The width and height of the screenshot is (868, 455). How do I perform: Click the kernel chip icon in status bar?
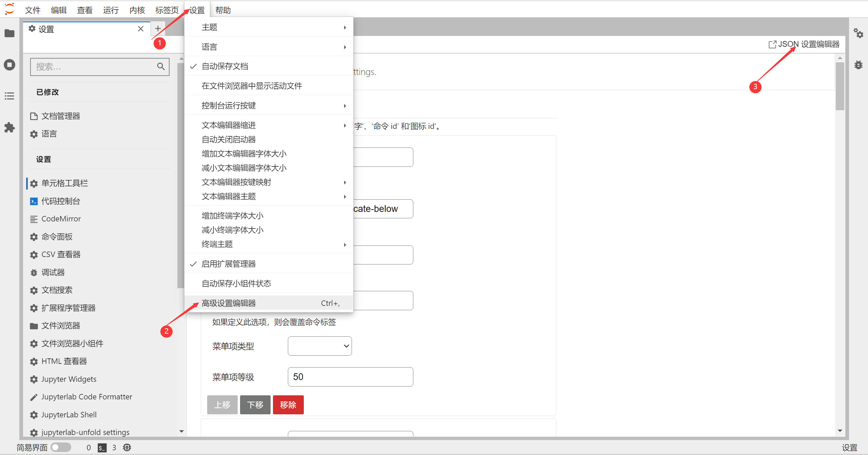tap(127, 448)
